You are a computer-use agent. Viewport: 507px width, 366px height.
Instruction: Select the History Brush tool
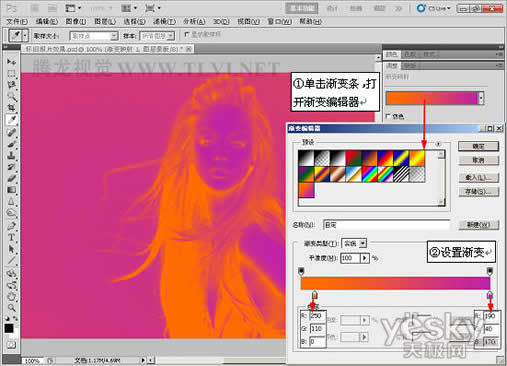click(11, 167)
